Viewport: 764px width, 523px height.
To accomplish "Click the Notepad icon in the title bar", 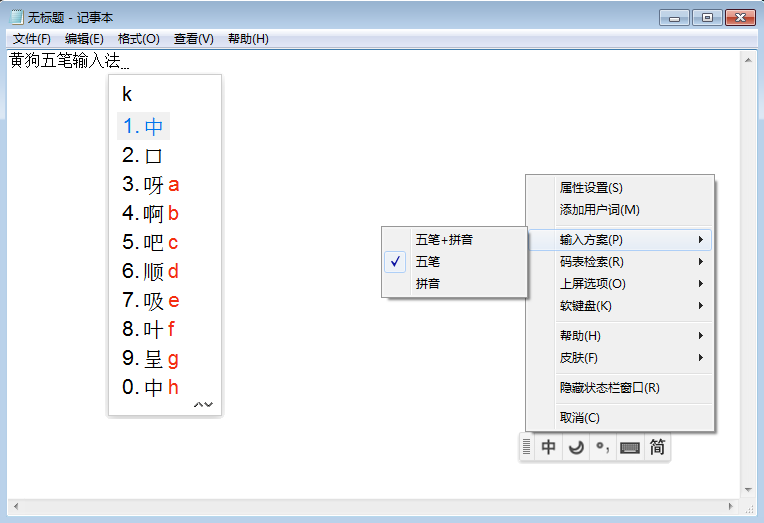I will click(16, 17).
